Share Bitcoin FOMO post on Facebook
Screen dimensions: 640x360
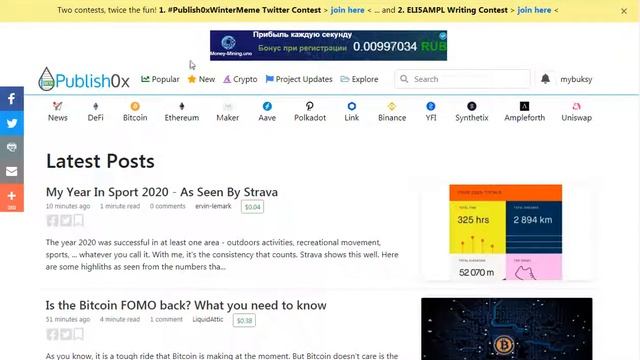pos(52,334)
